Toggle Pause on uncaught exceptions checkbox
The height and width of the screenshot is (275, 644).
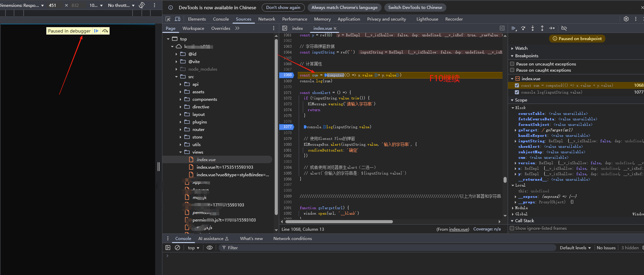tap(512, 64)
